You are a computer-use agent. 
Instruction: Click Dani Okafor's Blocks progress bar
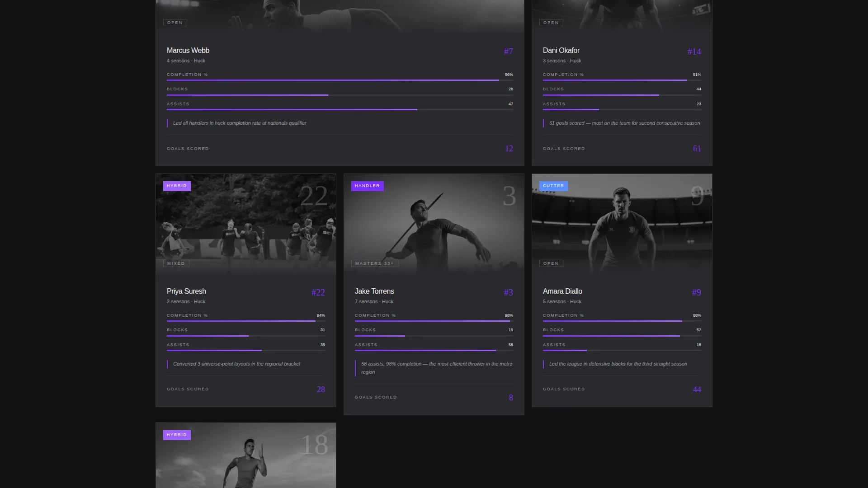click(x=622, y=95)
